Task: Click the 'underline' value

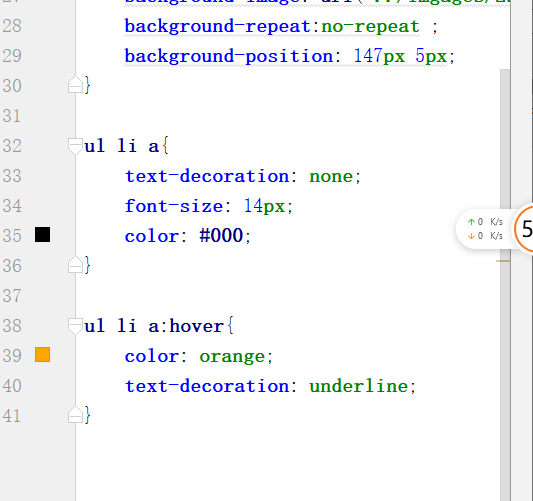Action: [x=359, y=386]
